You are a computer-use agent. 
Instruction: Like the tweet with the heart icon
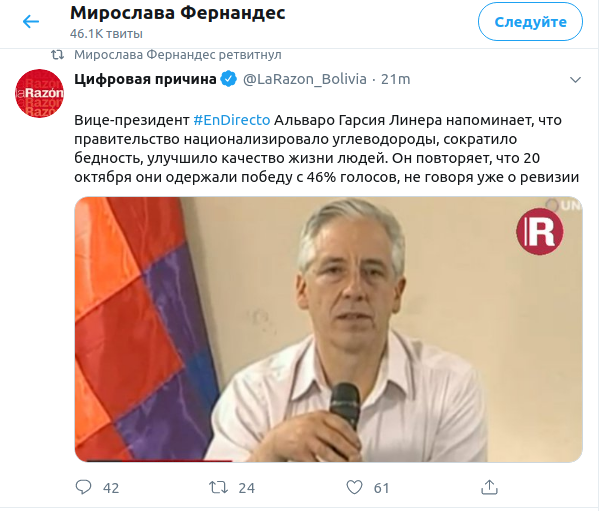point(354,487)
